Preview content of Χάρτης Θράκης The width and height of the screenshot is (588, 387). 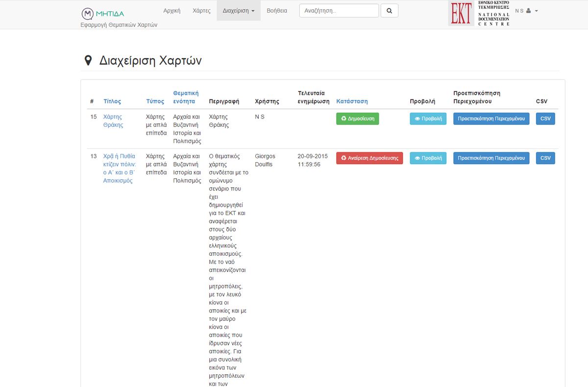(x=491, y=119)
